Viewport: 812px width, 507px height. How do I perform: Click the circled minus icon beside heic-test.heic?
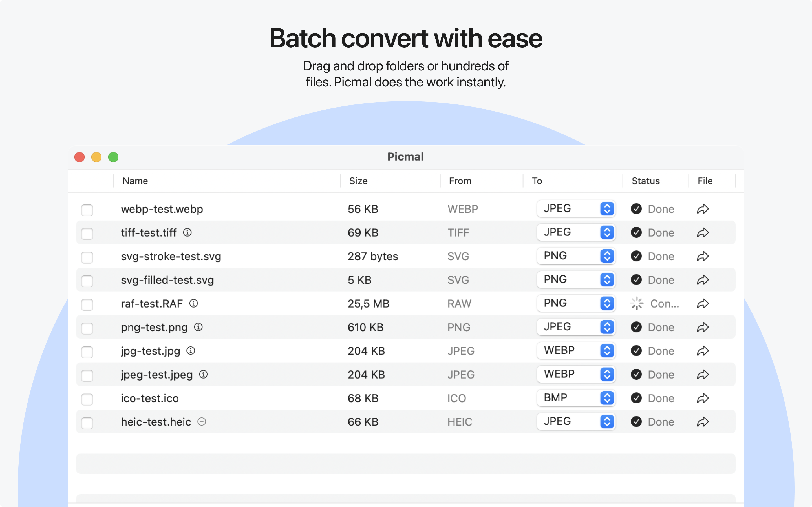(x=202, y=421)
